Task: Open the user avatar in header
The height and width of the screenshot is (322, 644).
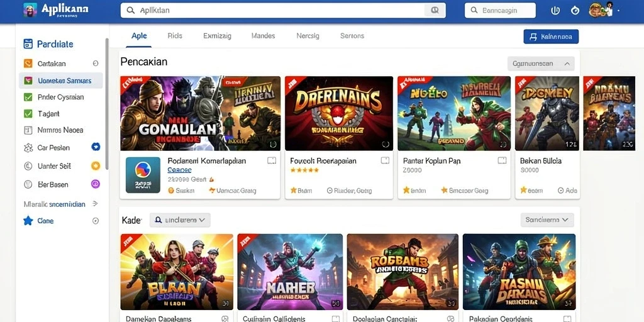Action: pyautogui.click(x=600, y=10)
